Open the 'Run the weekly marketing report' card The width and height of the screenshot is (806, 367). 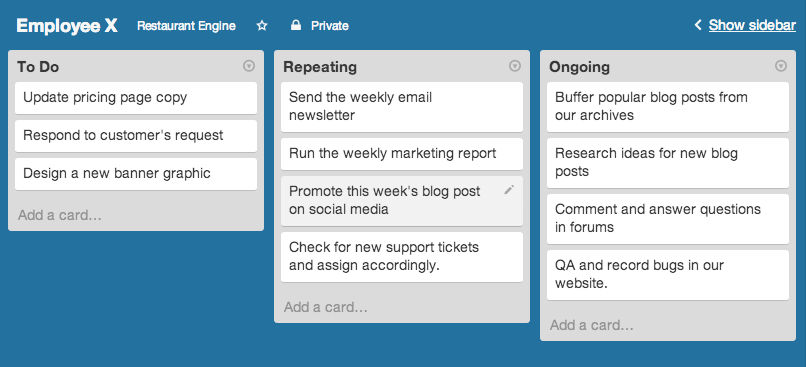click(x=402, y=154)
